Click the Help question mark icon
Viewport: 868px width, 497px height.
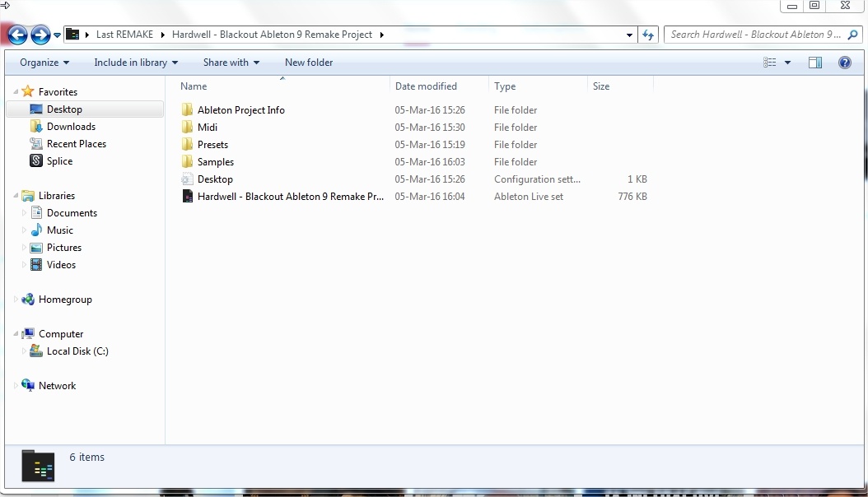click(844, 62)
